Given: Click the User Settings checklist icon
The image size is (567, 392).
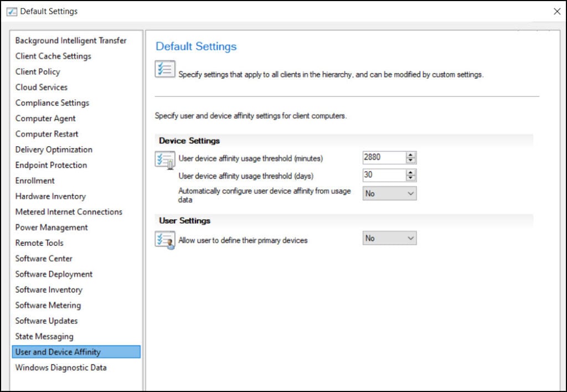Looking at the screenshot, I should [x=165, y=240].
